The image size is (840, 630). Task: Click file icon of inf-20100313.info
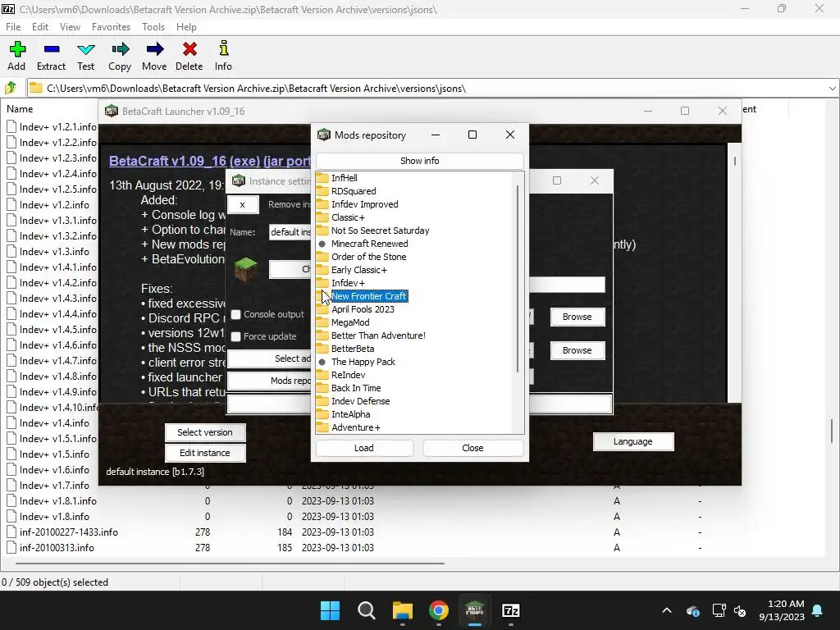click(11, 547)
